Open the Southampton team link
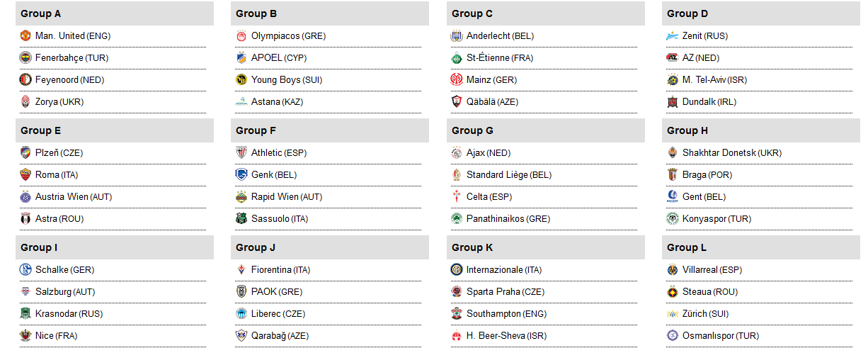 (x=494, y=314)
